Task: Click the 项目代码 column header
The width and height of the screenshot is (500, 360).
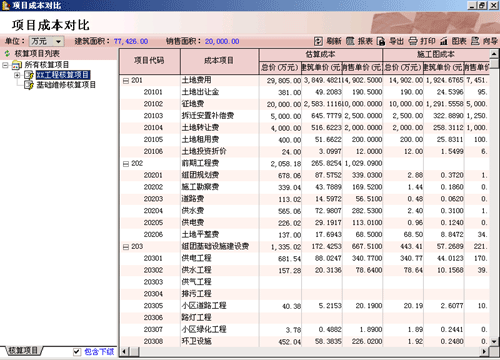Action: click(150, 61)
